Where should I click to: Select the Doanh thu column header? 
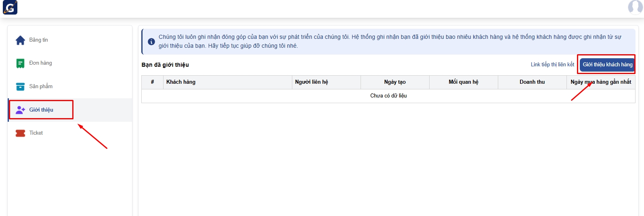click(x=532, y=82)
